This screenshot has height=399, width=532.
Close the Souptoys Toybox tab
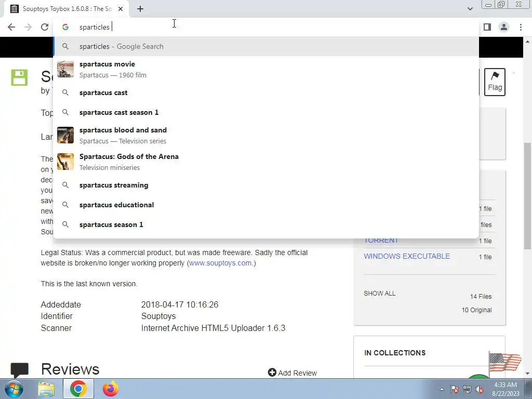click(121, 9)
